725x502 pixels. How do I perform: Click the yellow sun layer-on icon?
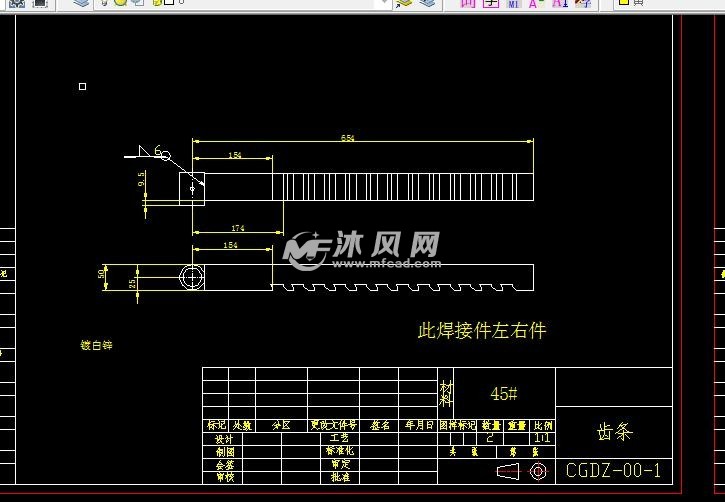121,2
